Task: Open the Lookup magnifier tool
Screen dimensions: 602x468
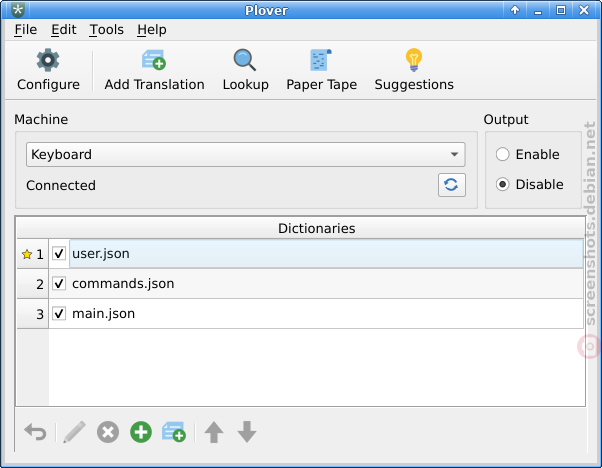Action: [x=245, y=60]
